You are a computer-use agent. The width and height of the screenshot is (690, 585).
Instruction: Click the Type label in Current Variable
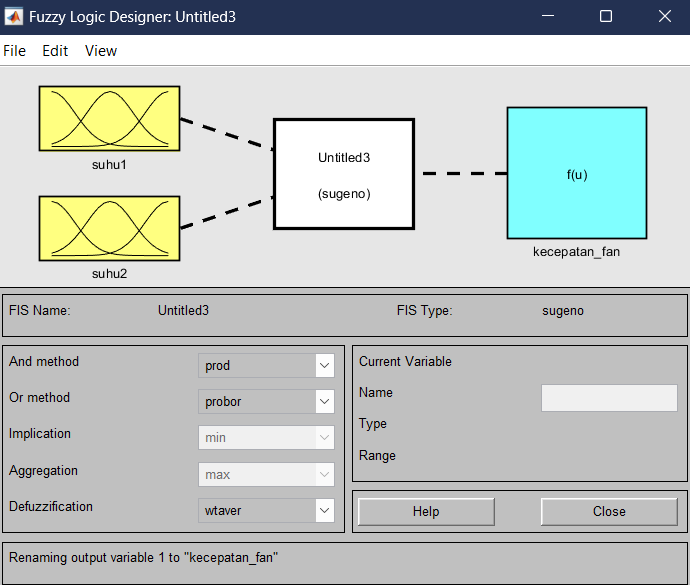373,424
